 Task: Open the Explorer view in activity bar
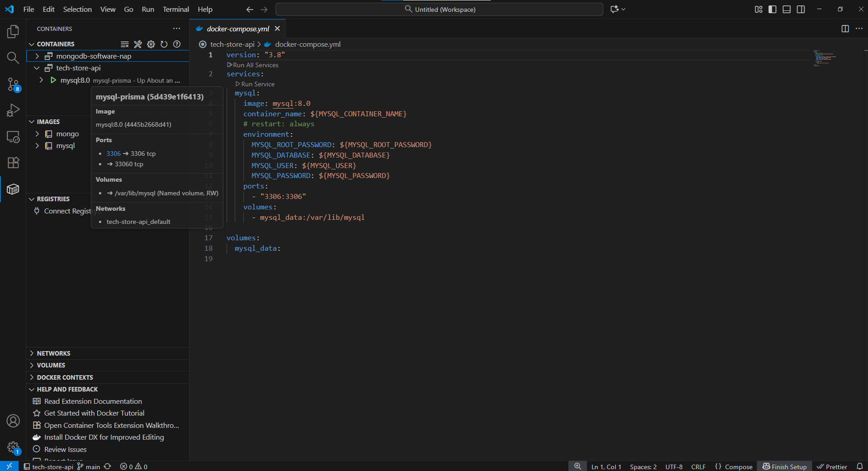(13, 32)
